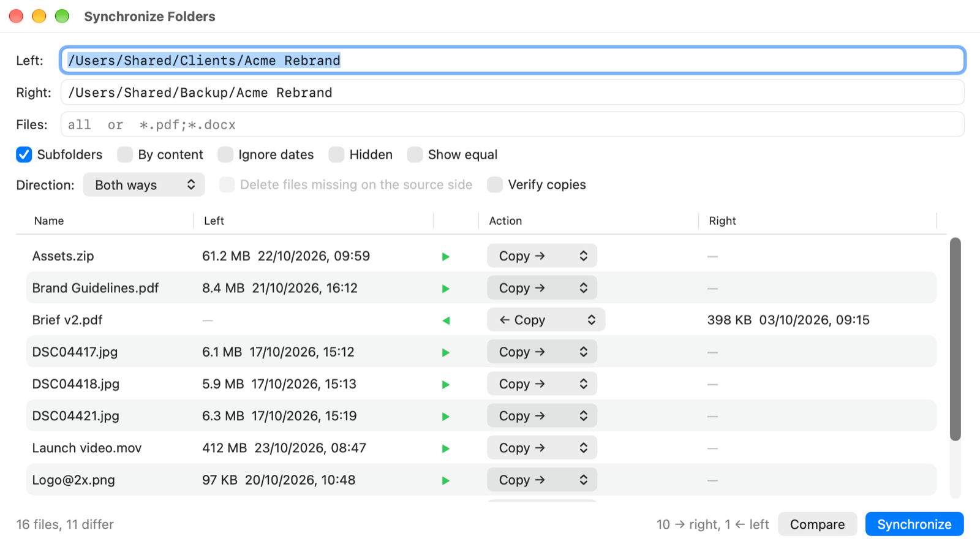The width and height of the screenshot is (980, 552).
Task: Click the Files filter input field
Action: (513, 124)
